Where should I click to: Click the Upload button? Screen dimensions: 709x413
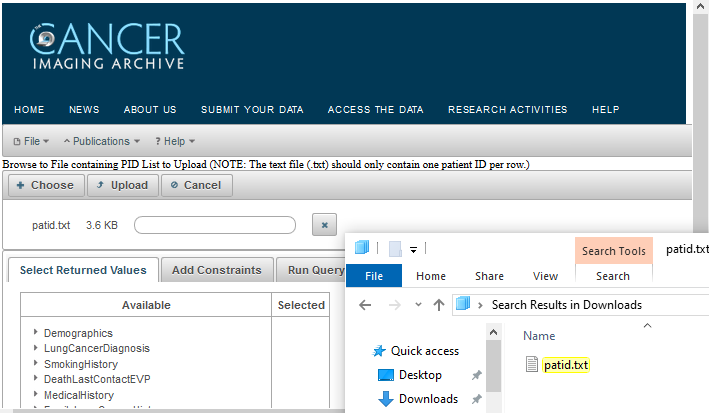[123, 185]
